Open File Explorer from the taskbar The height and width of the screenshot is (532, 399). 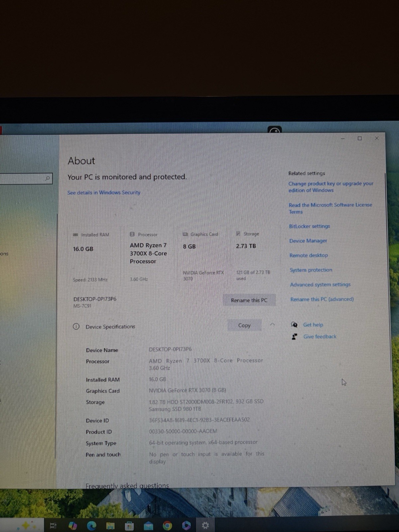(110, 526)
